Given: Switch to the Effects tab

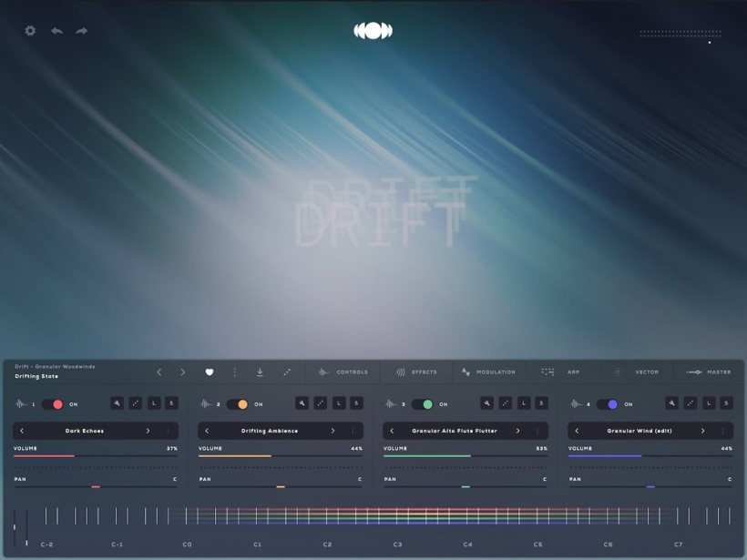Looking at the screenshot, I should tap(416, 372).
